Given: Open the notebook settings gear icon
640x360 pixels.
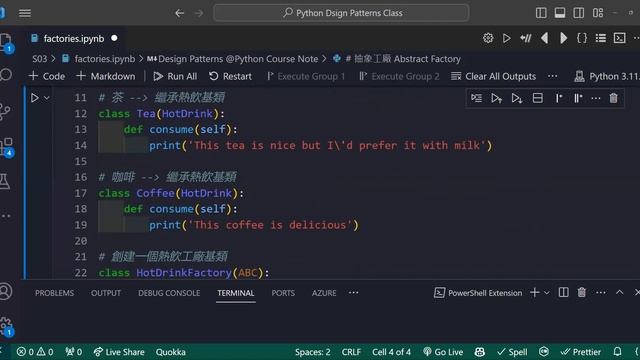Looking at the screenshot, I should (488, 38).
